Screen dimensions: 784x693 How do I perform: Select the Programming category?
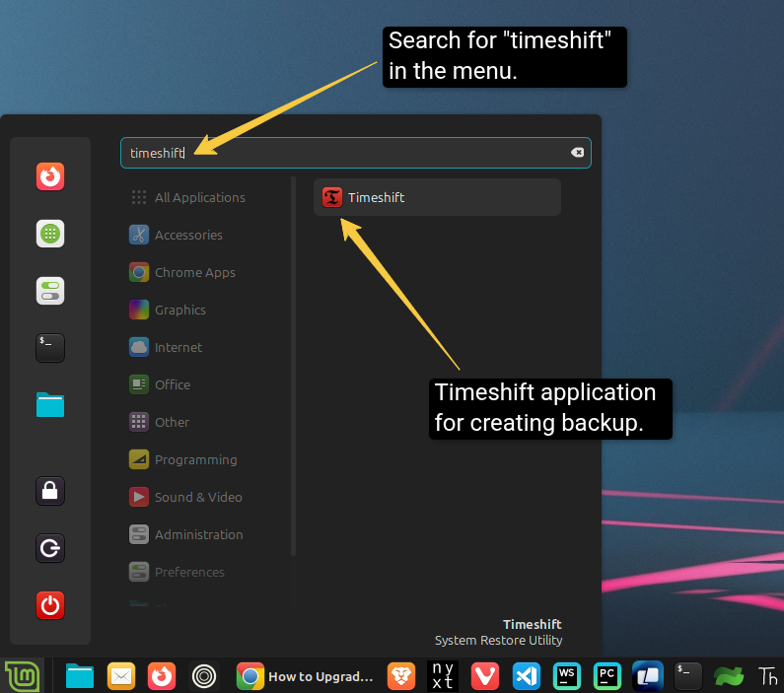pos(183,459)
